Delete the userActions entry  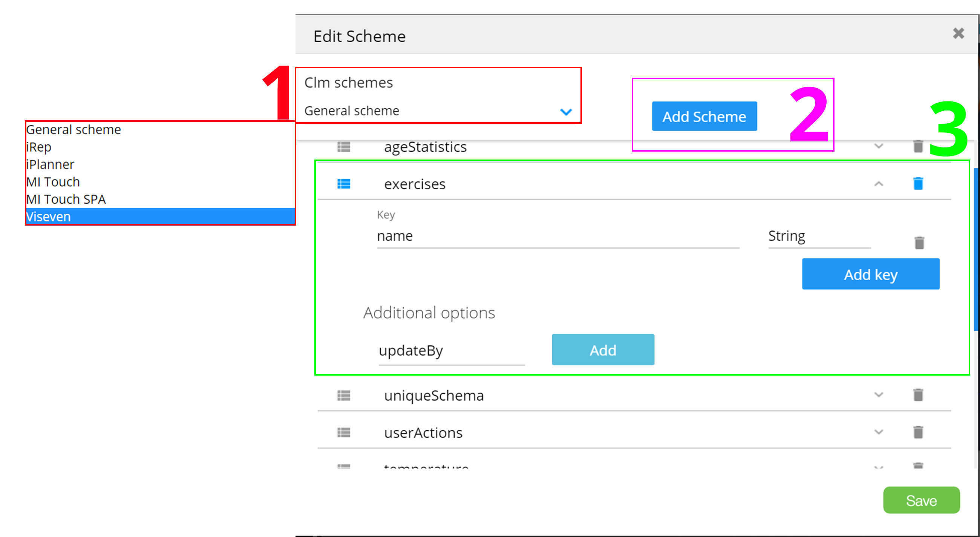[x=918, y=432]
